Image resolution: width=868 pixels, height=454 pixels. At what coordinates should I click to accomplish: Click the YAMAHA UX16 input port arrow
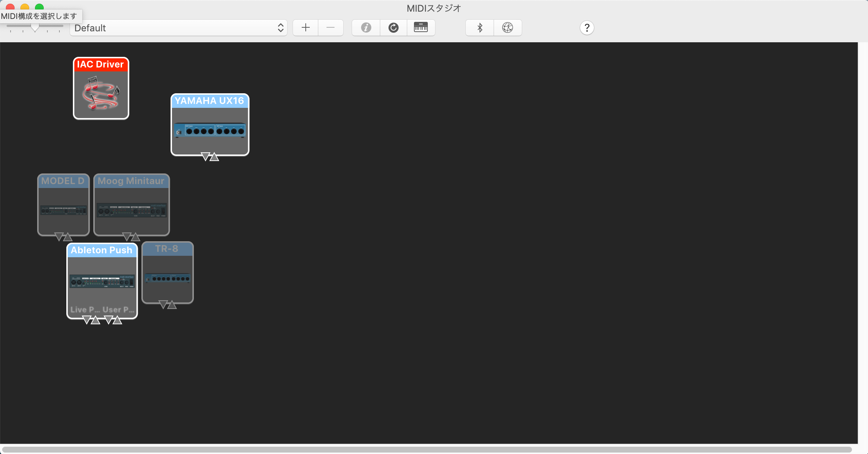click(214, 157)
